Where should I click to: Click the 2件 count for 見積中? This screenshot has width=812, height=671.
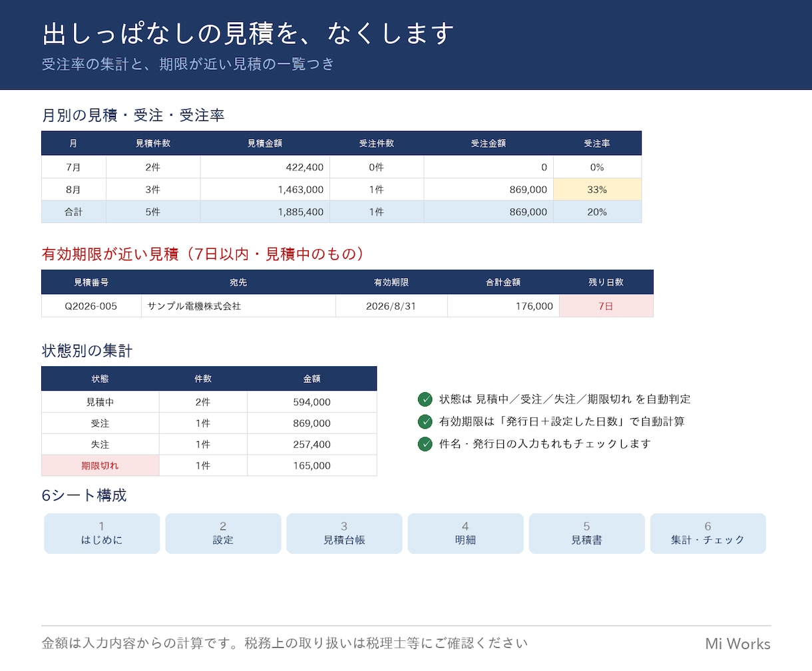(203, 402)
